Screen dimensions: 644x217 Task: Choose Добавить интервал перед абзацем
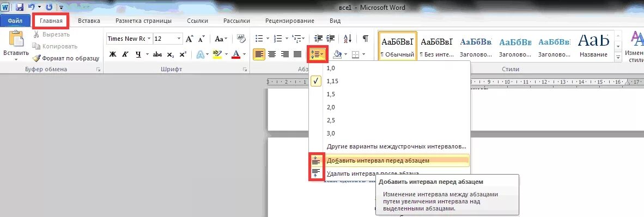[x=389, y=160]
